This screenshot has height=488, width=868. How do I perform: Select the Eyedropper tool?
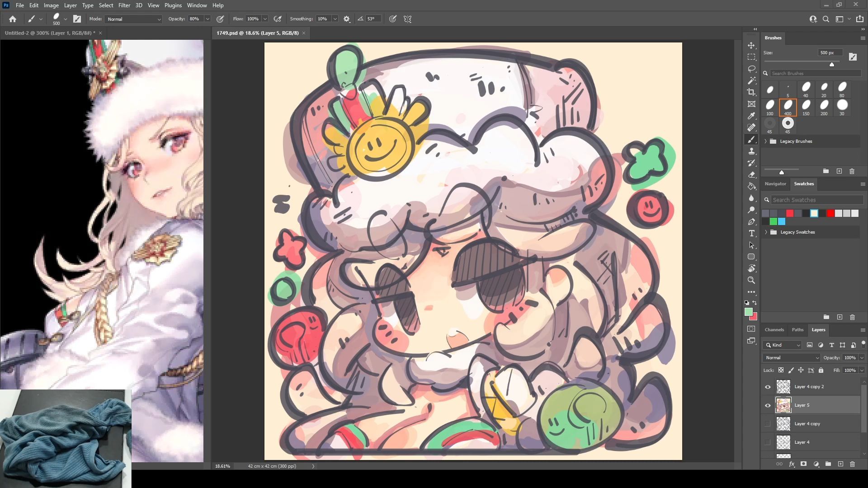pos(751,116)
